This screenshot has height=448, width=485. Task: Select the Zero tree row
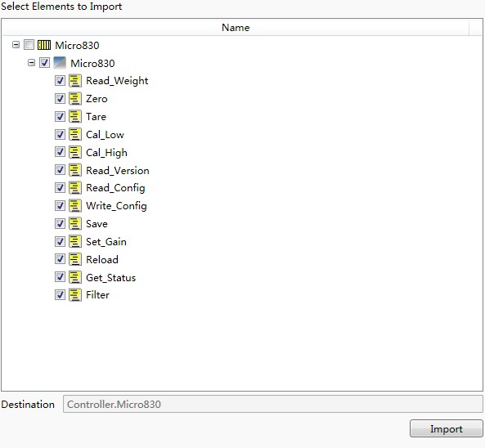tap(97, 99)
